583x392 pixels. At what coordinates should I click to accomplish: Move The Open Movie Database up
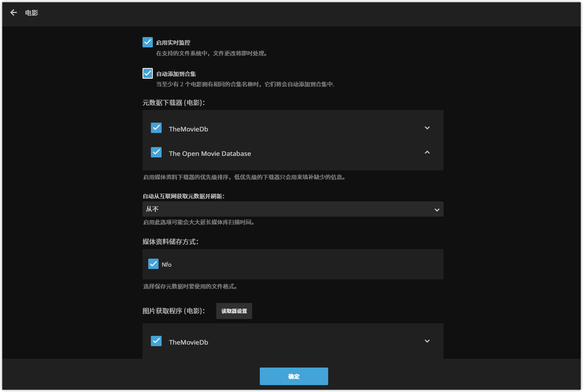coord(427,152)
